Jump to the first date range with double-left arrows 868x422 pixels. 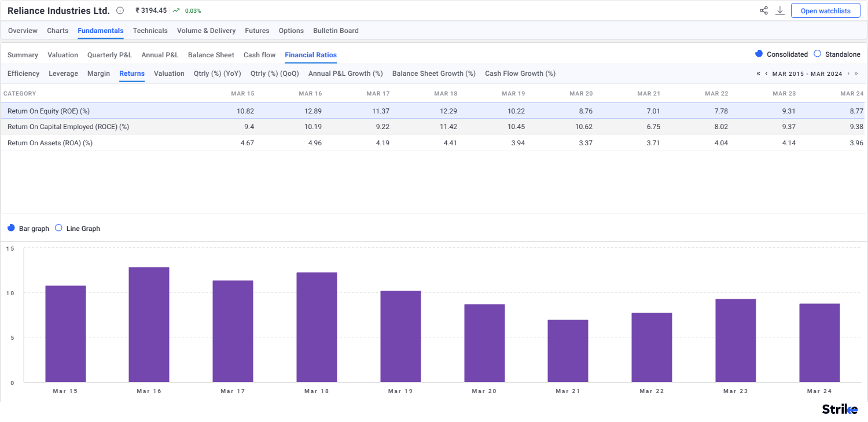tap(759, 74)
